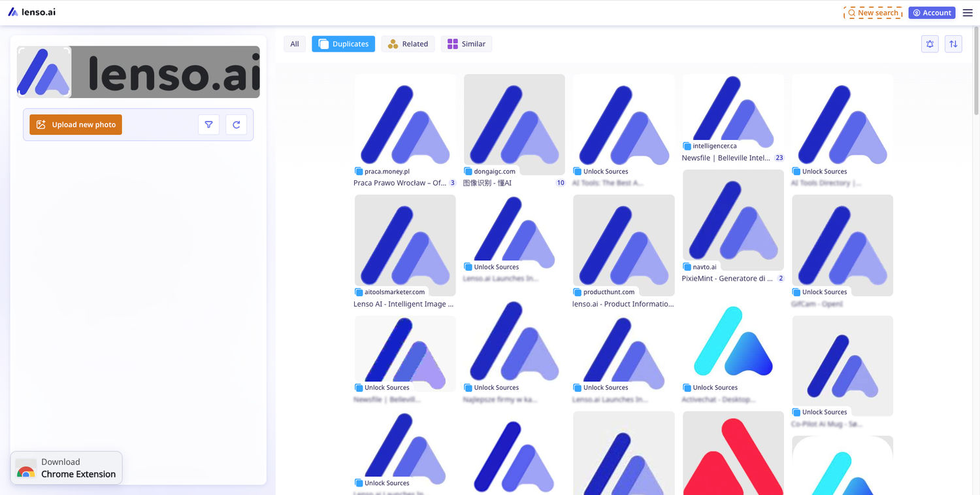The image size is (980, 495).
Task: Open the producthunt.com source link
Action: [x=609, y=292]
